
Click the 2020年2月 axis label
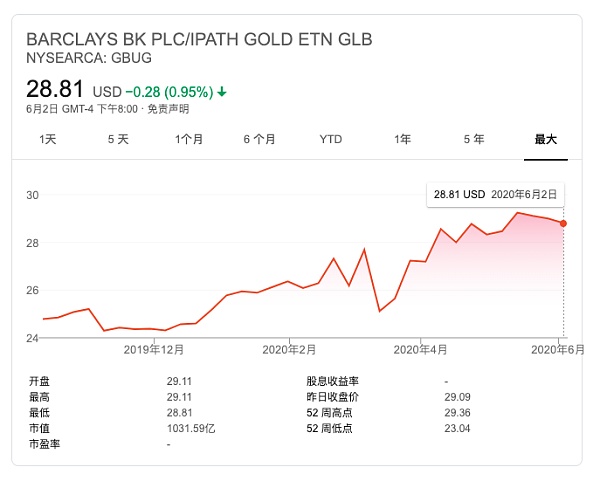(289, 349)
